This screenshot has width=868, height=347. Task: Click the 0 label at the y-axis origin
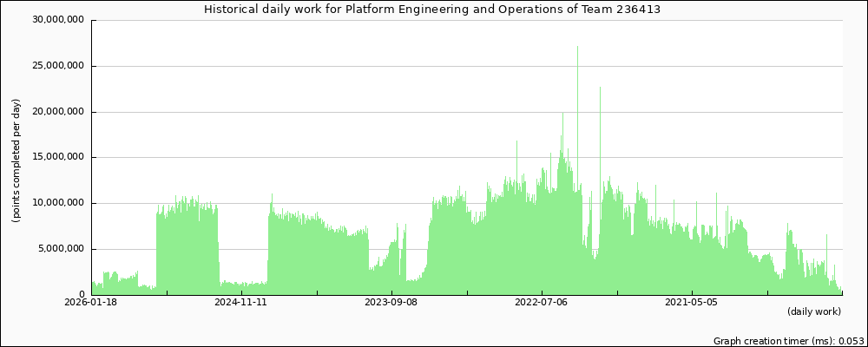[x=82, y=295]
